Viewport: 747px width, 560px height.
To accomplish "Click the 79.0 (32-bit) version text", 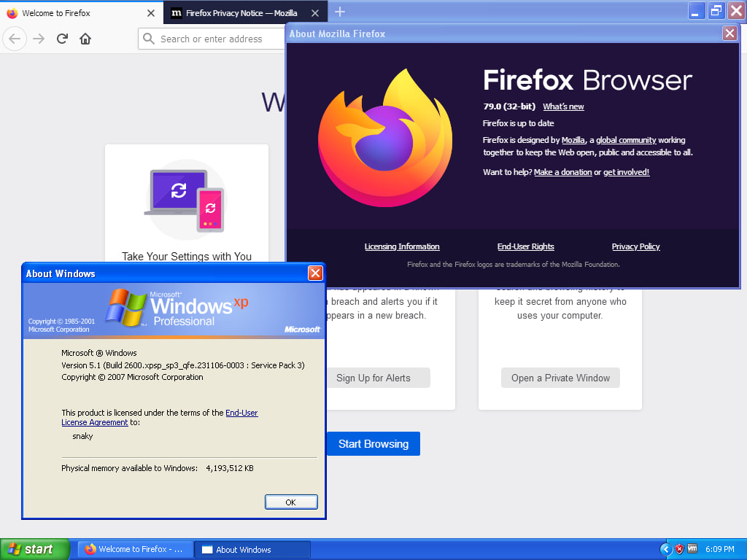I will coord(508,106).
